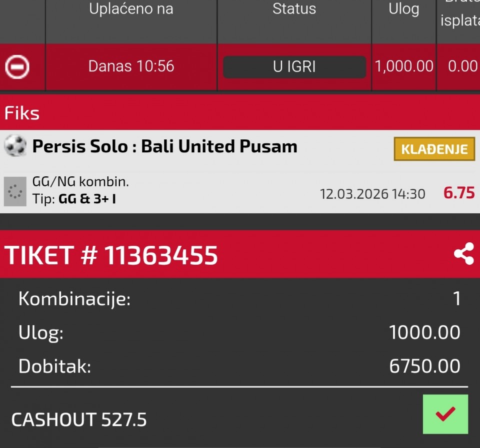Click the pending spinner status icon
The width and height of the screenshot is (480, 448).
pos(15,192)
